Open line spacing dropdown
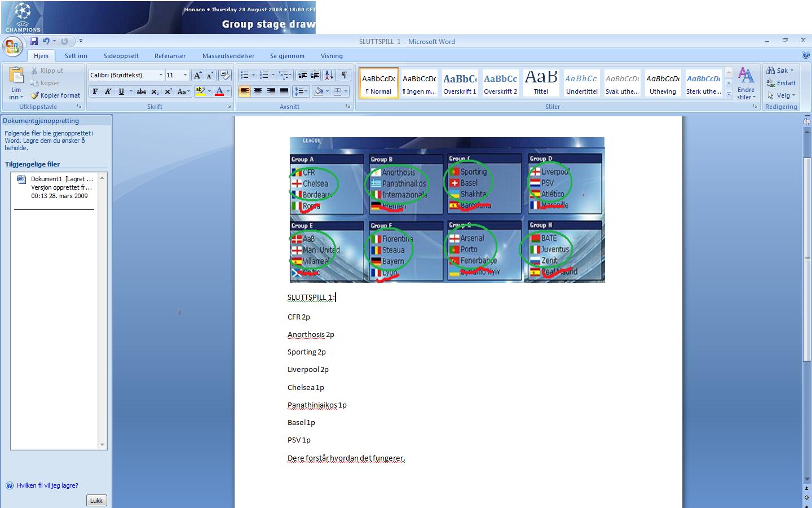Image resolution: width=812 pixels, height=508 pixels. click(x=301, y=91)
